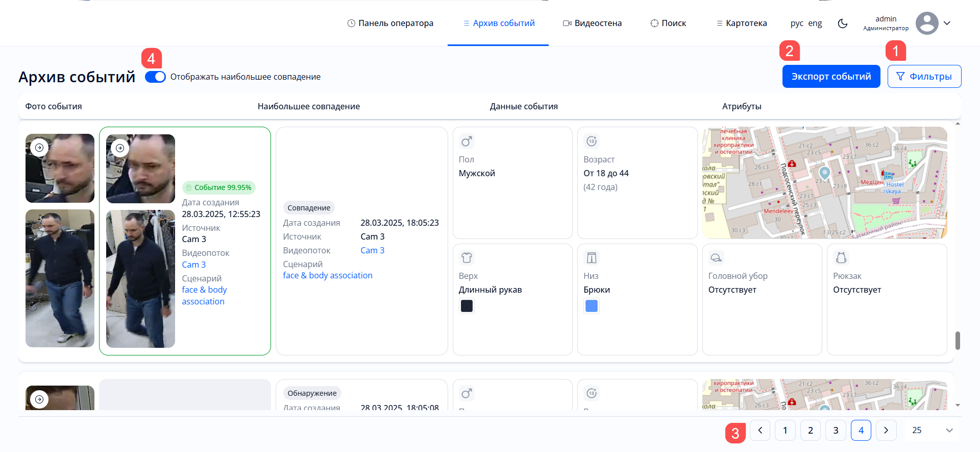Click the map location pin marker
This screenshot has height=452, width=980.
(x=824, y=172)
